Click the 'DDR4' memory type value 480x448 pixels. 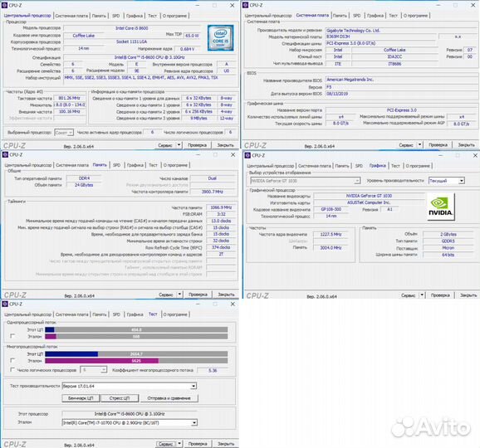pos(84,178)
